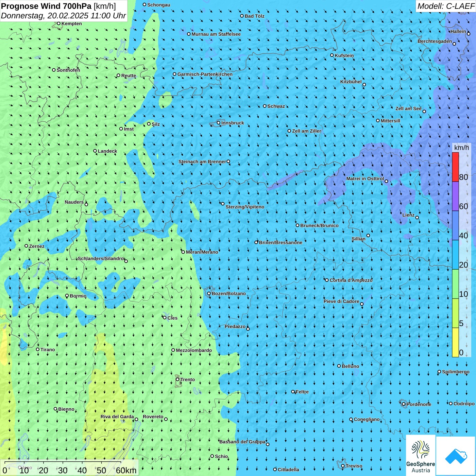Click the "Bozen/Bolzano" city label
Image resolution: width=476 pixels, height=476 pixels.
point(228,293)
